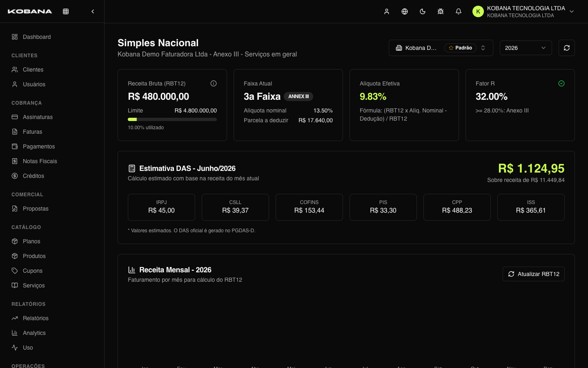The width and height of the screenshot is (588, 368).
Task: Click the Assinaturas card icon
Action: pyautogui.click(x=15, y=117)
